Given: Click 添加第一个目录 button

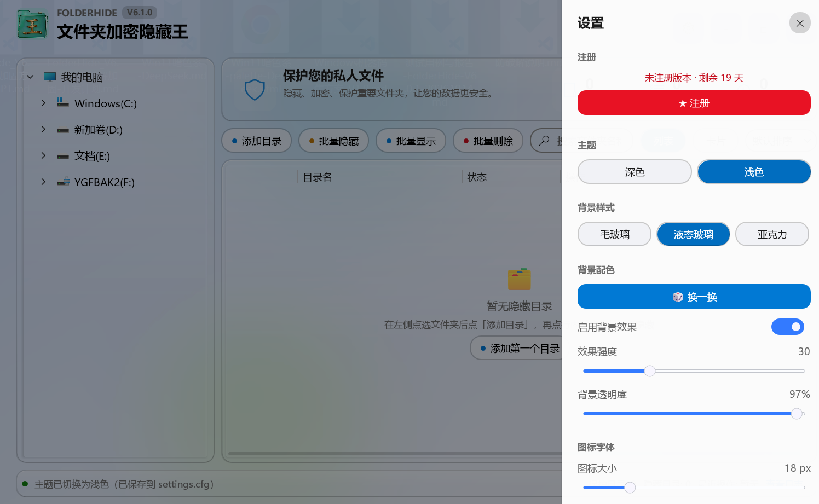Looking at the screenshot, I should click(516, 348).
